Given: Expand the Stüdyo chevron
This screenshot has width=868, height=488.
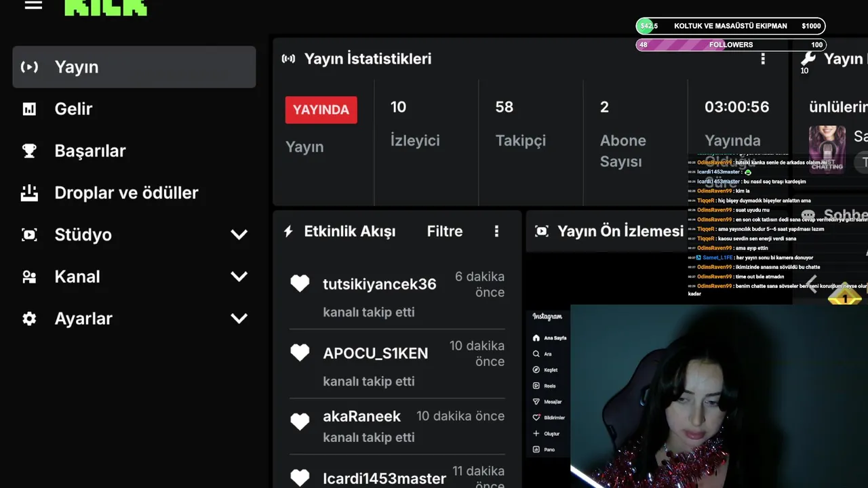Looking at the screenshot, I should click(239, 235).
